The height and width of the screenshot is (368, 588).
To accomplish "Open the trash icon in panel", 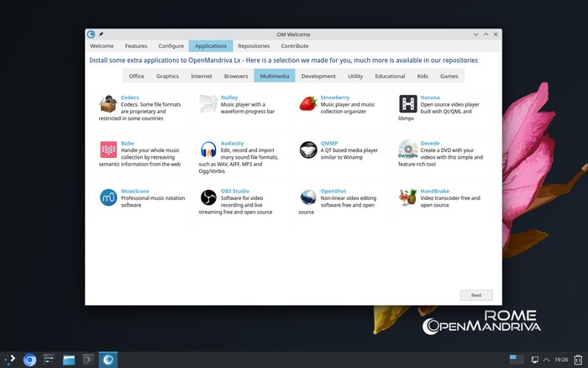I will tap(578, 360).
